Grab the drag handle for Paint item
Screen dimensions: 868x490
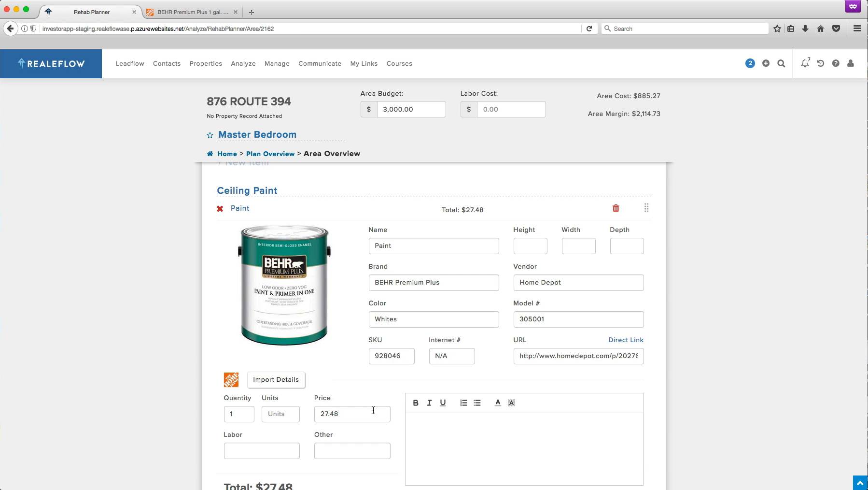[646, 208]
